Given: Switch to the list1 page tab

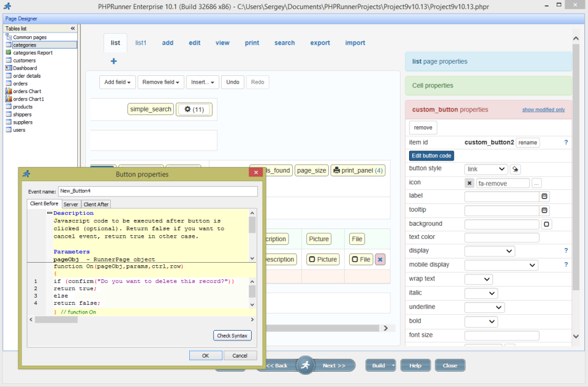Looking at the screenshot, I should [x=141, y=43].
